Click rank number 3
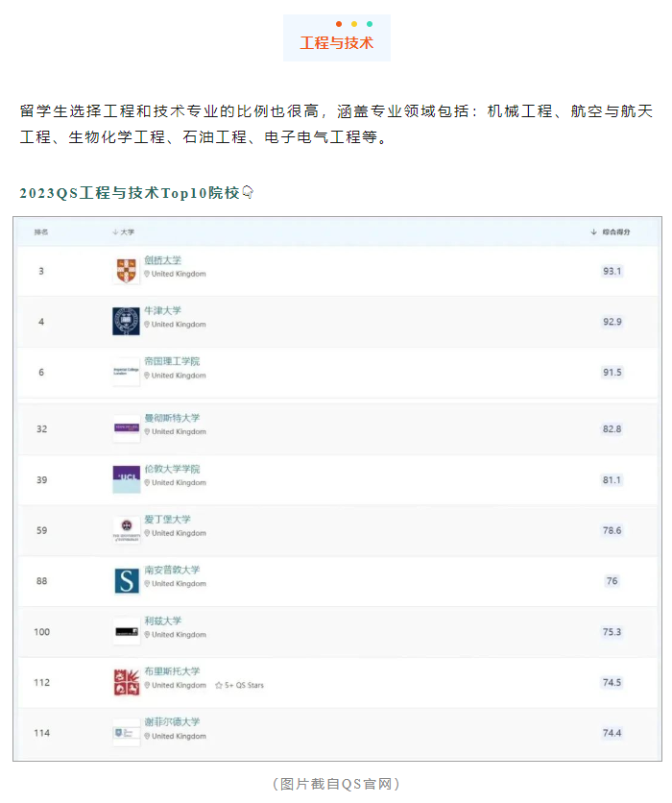The height and width of the screenshot is (803, 672). (41, 271)
